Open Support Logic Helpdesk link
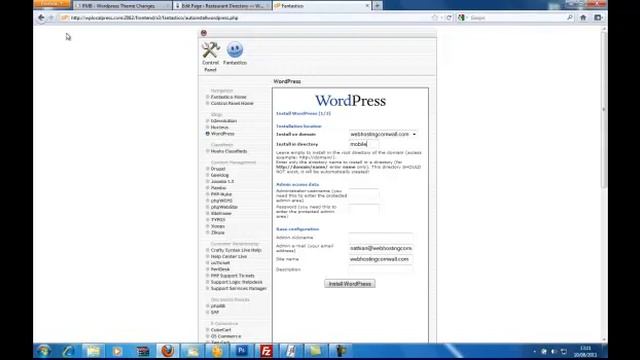 point(236,282)
